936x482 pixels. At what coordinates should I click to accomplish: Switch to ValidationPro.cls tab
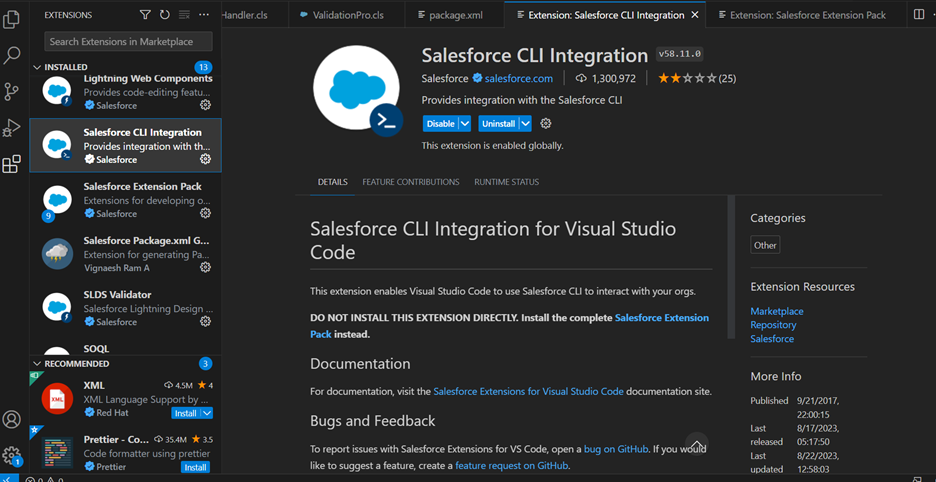348,15
